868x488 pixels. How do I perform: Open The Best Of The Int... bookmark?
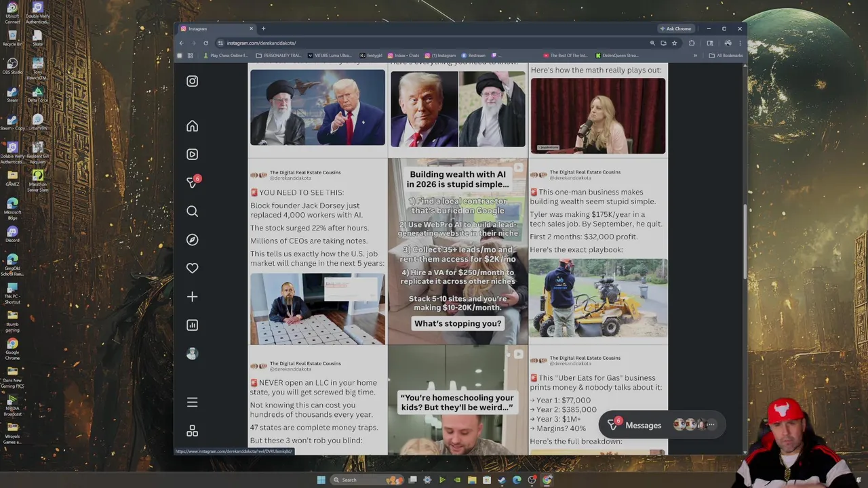565,56
